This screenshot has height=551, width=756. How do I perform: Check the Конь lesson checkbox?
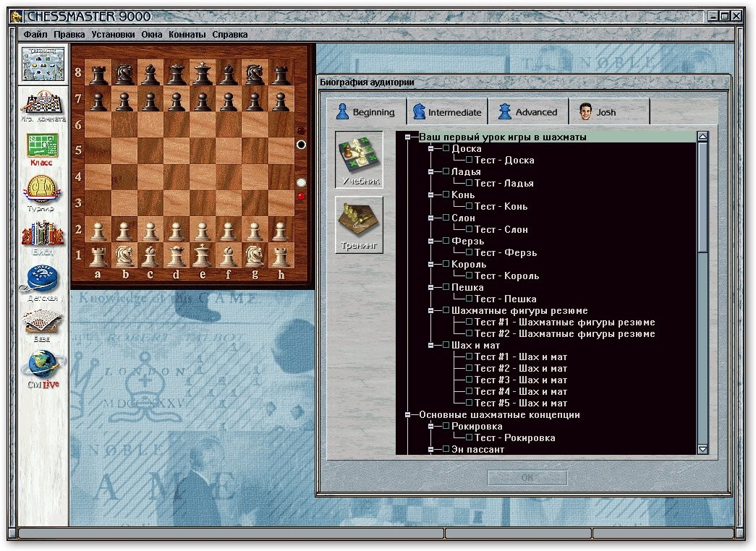point(446,195)
